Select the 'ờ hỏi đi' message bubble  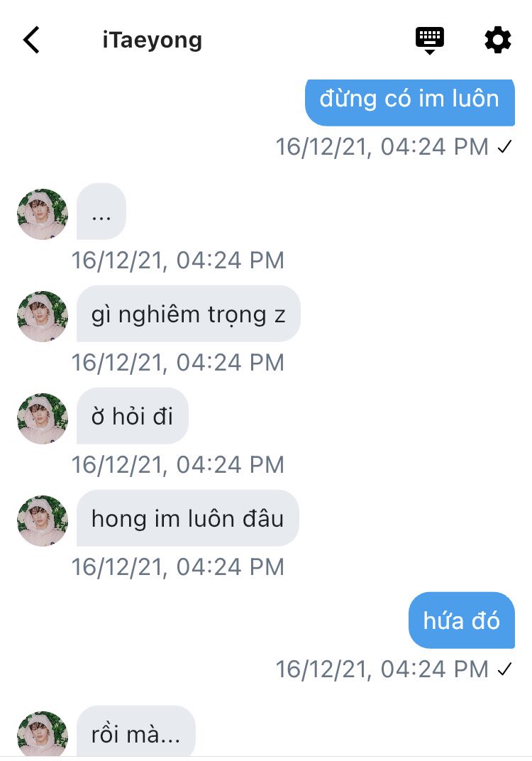point(133,416)
